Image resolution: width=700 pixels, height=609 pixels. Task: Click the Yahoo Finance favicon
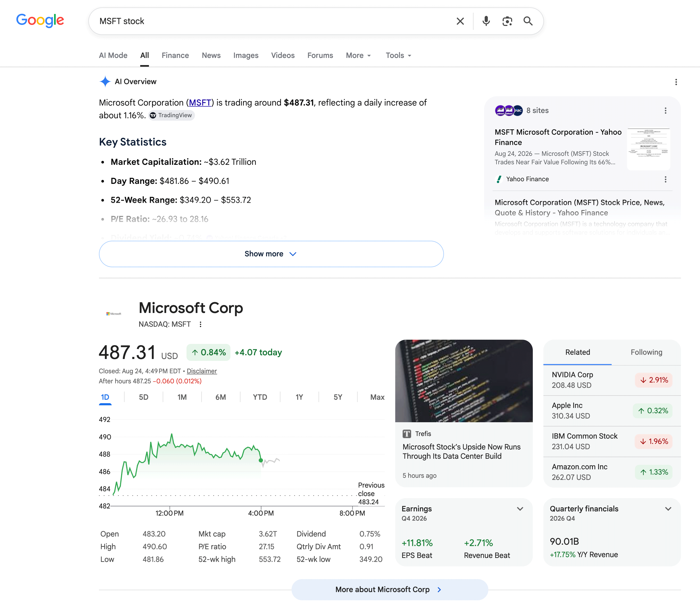[x=499, y=179]
